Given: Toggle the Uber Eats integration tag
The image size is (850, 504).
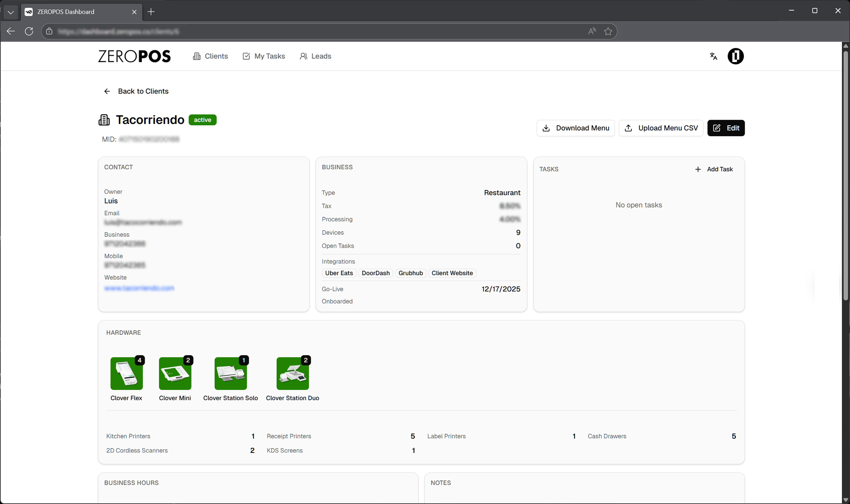Looking at the screenshot, I should tap(339, 273).
